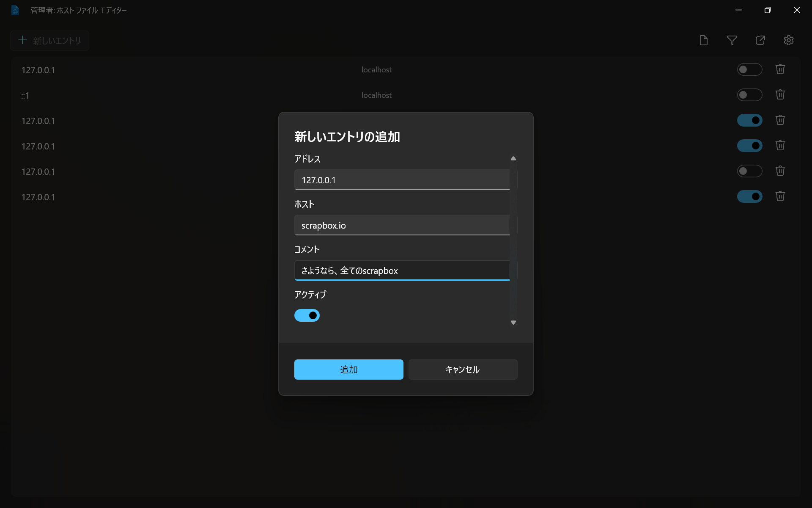The width and height of the screenshot is (812, 508).
Task: Click the アドレス field with 127.0.0.1
Action: click(x=402, y=180)
